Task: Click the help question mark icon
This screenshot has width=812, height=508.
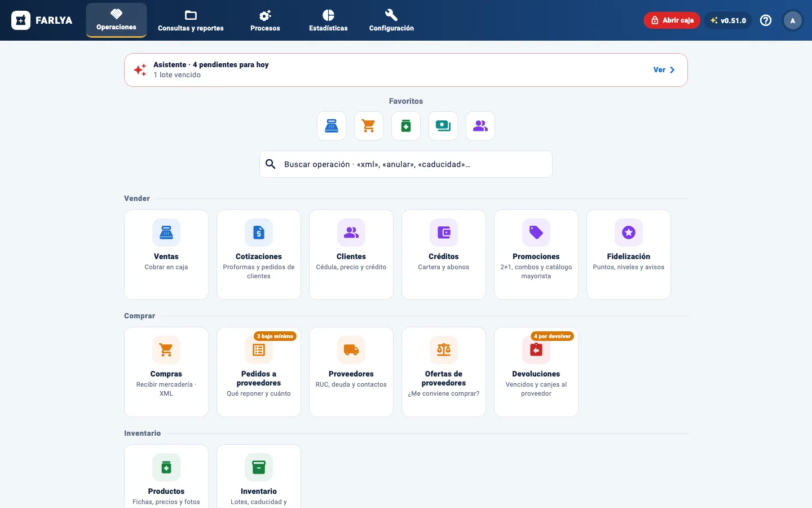Action: tap(766, 20)
